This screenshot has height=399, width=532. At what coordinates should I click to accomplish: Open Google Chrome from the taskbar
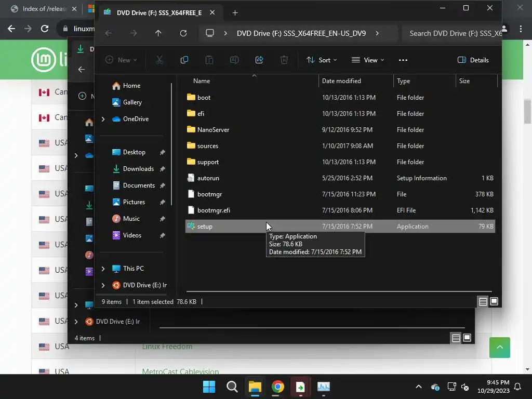[277, 387]
